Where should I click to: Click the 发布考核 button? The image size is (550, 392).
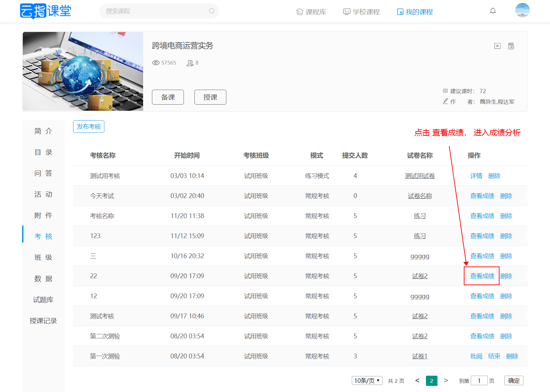[89, 126]
